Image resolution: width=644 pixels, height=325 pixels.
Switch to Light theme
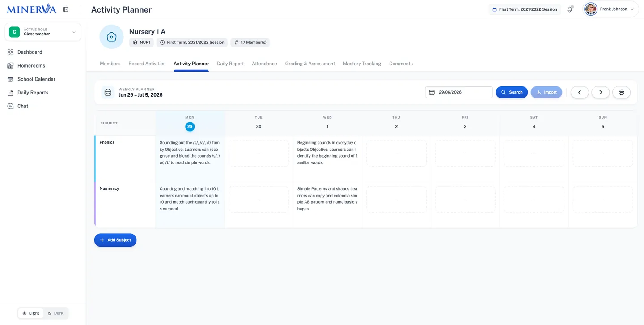point(31,313)
